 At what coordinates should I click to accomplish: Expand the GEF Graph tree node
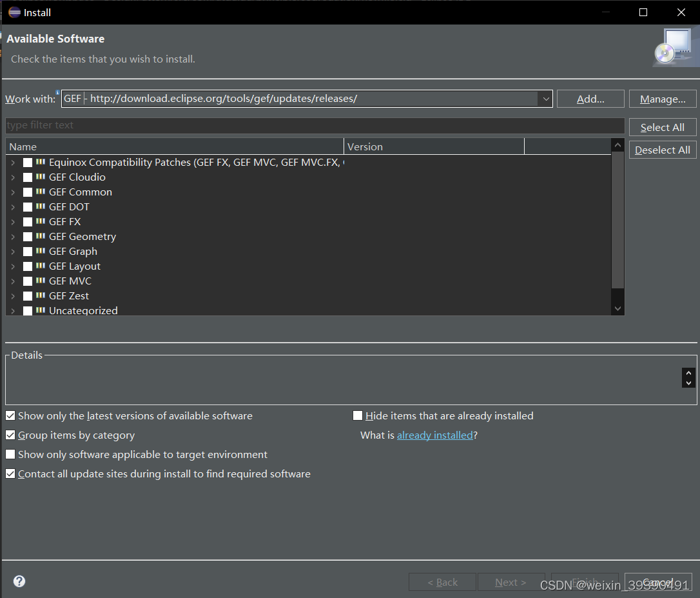point(13,252)
